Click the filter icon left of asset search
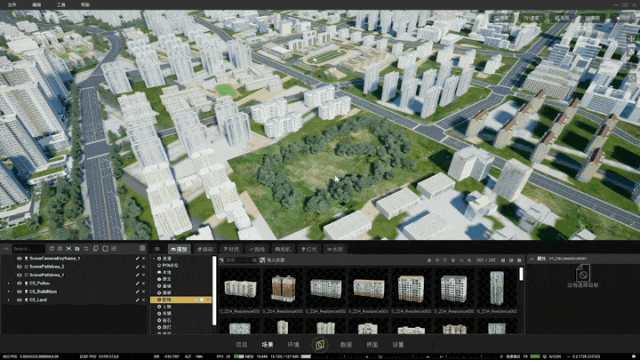 pyautogui.click(x=222, y=260)
